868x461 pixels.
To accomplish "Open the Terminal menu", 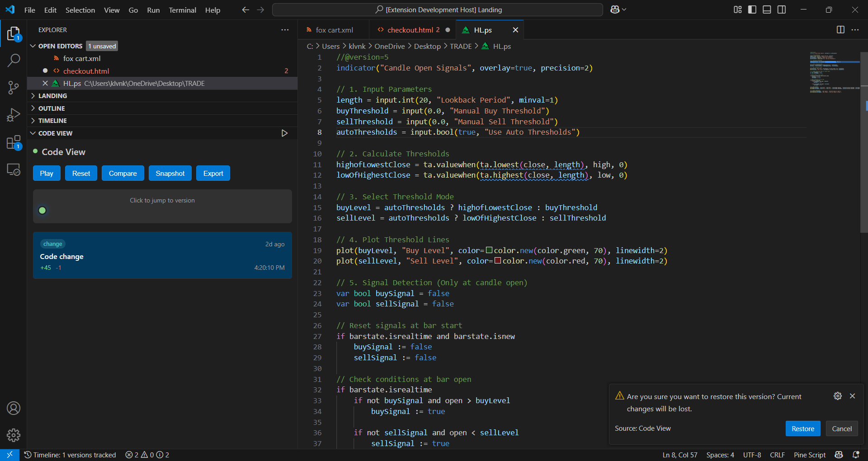I will pyautogui.click(x=182, y=10).
